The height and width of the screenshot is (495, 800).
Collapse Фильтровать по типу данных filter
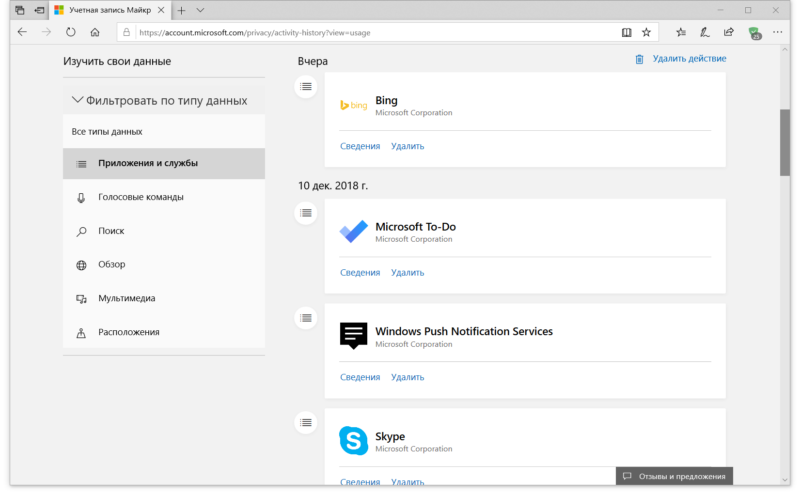164,101
